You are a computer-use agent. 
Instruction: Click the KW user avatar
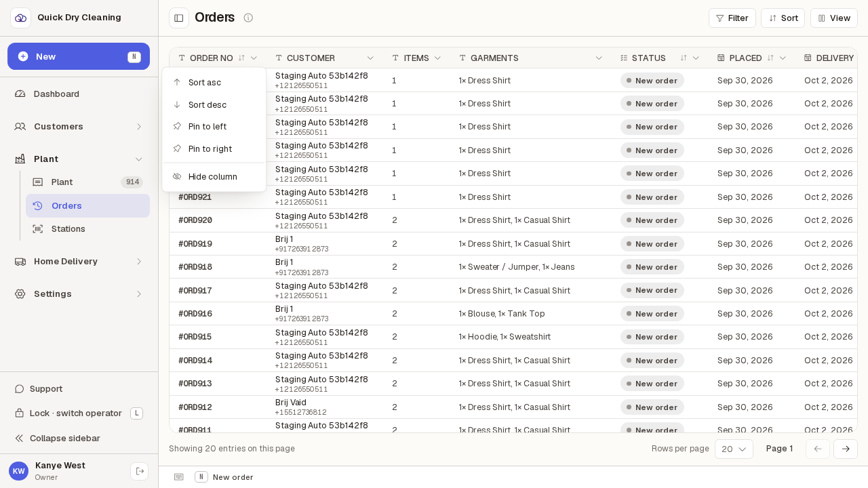[18, 471]
